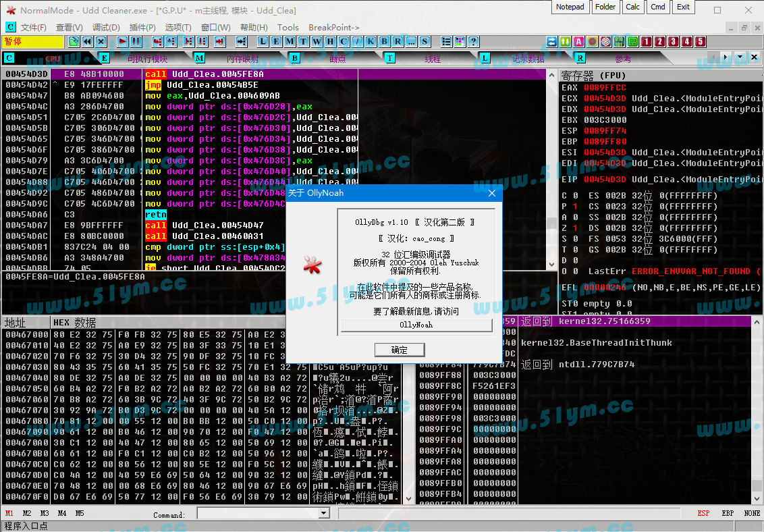Click the Trace Into toolbar icon
This screenshot has width=764, height=532.
click(188, 41)
